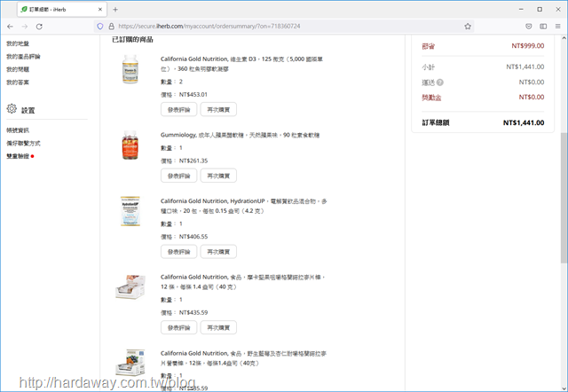Open the sidebar link with the red dot

(18, 156)
